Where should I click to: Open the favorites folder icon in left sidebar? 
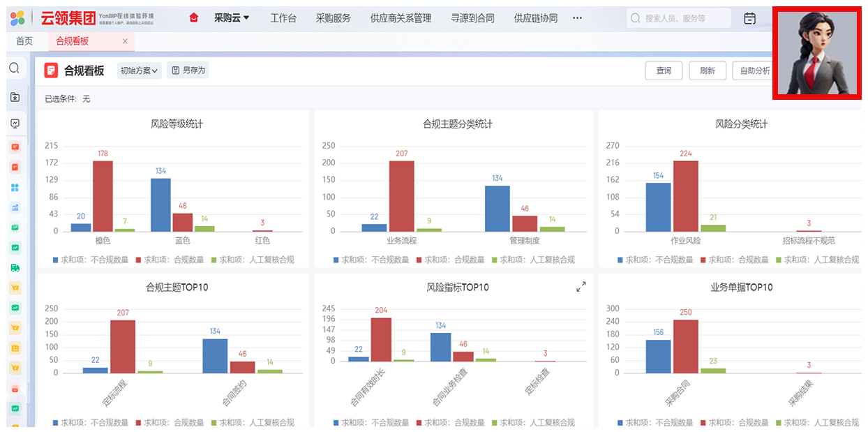pos(15,97)
